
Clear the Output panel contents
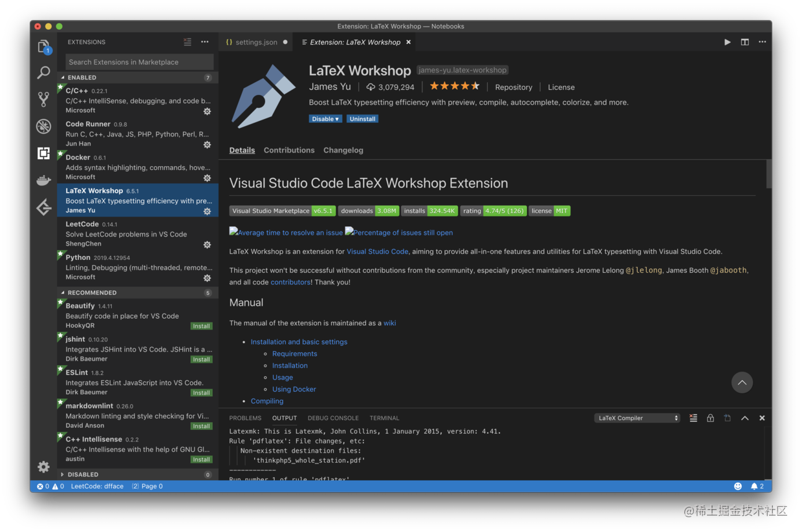[693, 418]
